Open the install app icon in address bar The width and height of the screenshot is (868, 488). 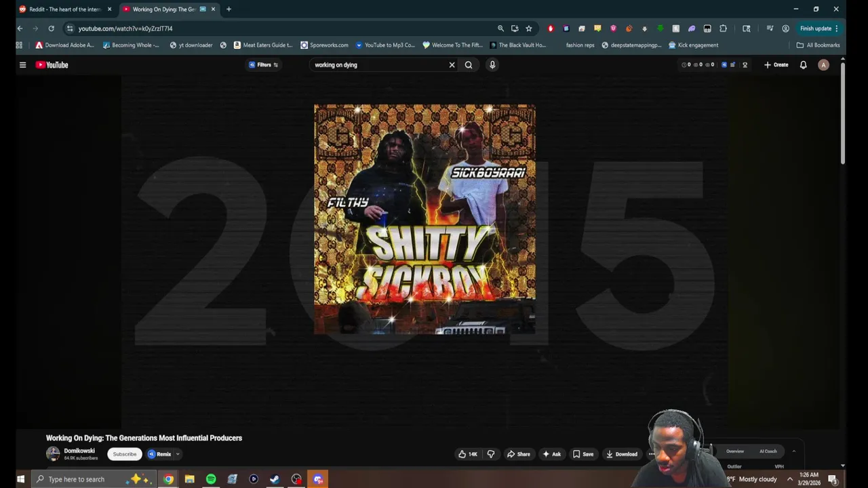click(515, 28)
